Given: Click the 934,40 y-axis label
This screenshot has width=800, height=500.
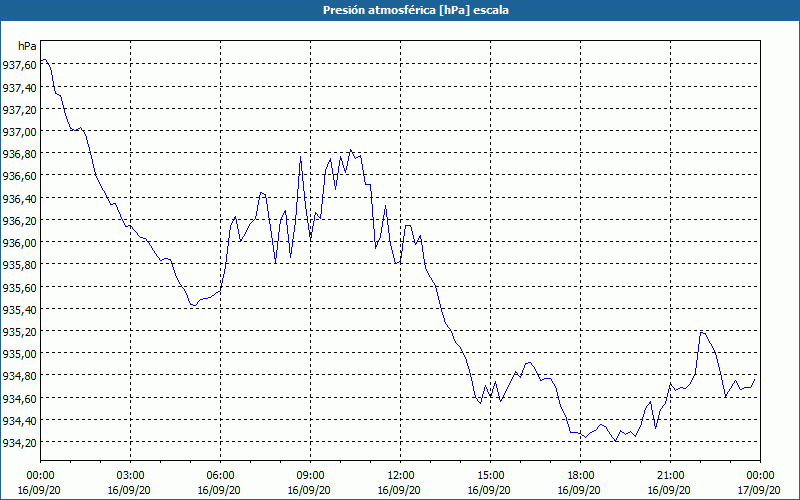Looking at the screenshot, I should (19, 420).
